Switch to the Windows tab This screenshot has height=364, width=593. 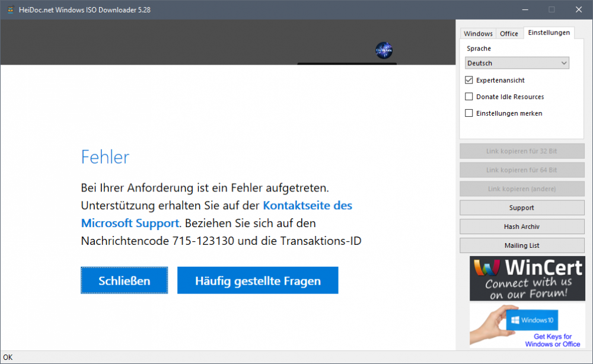coord(478,34)
